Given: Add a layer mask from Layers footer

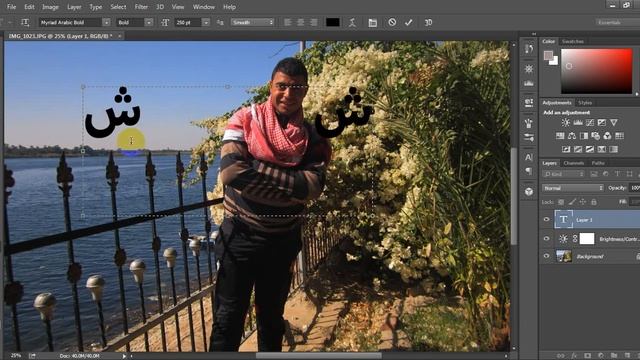Looking at the screenshot, I should [587, 356].
